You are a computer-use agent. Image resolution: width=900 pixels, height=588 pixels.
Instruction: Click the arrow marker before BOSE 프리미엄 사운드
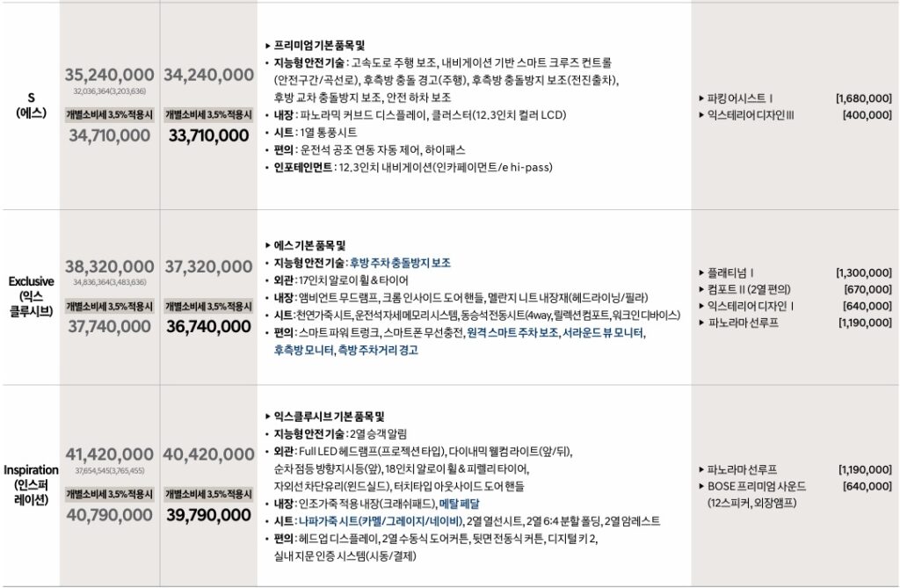tap(700, 486)
